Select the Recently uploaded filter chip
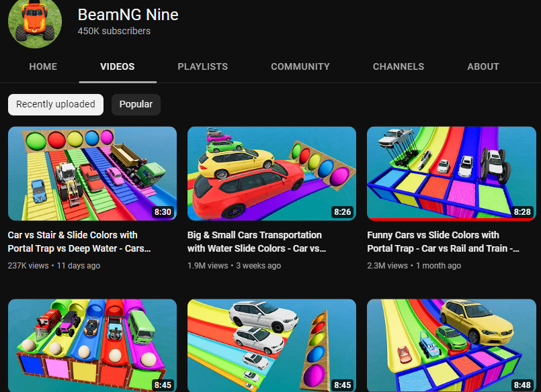 56,104
